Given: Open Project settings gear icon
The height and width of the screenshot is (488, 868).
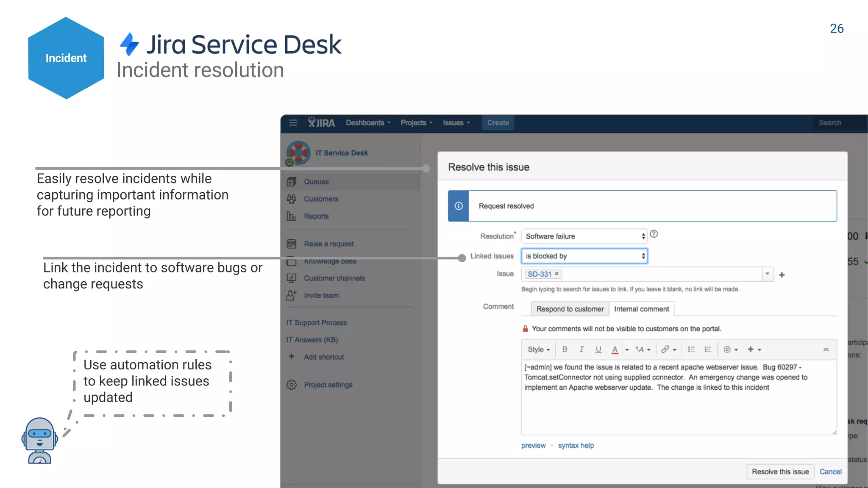Looking at the screenshot, I should pyautogui.click(x=292, y=385).
